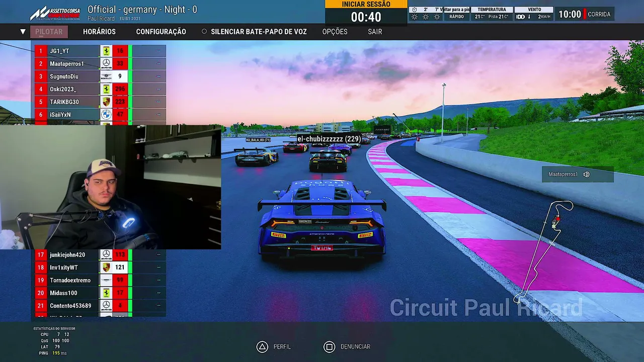Click the Ferrari badge next to JG1_YT

tap(106, 51)
